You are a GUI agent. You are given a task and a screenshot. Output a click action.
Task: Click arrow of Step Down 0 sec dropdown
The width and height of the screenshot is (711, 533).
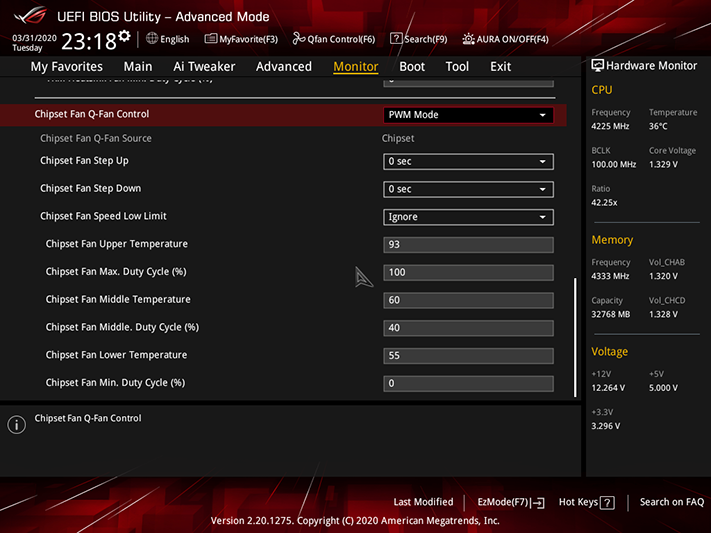[x=542, y=190]
